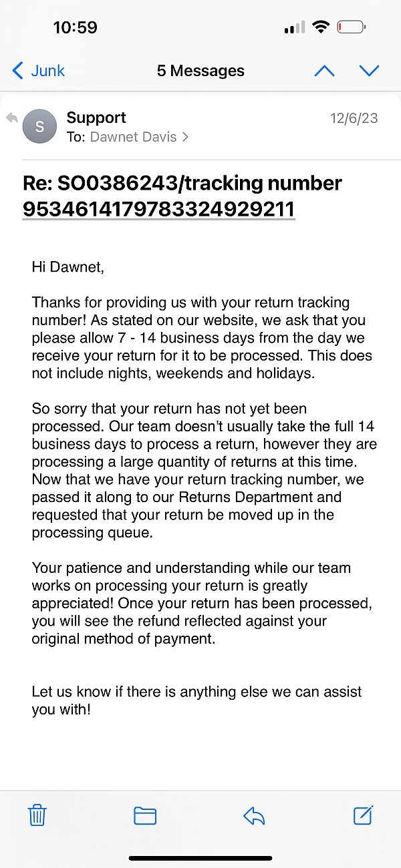Tap the 10:59 clock in status bar
Screen dimensions: 401x868
pos(75,27)
